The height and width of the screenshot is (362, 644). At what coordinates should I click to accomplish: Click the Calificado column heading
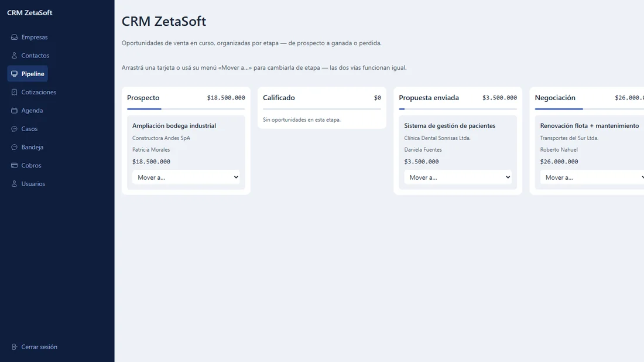point(279,98)
